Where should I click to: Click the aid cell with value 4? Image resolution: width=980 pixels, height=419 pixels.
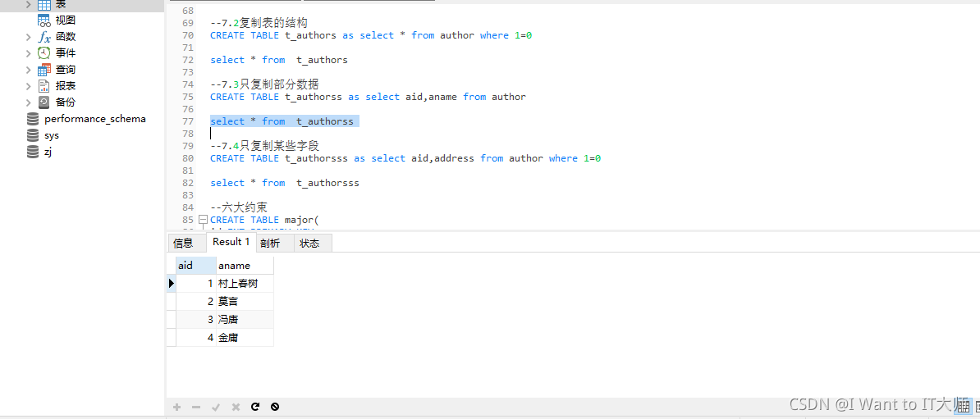pos(196,338)
